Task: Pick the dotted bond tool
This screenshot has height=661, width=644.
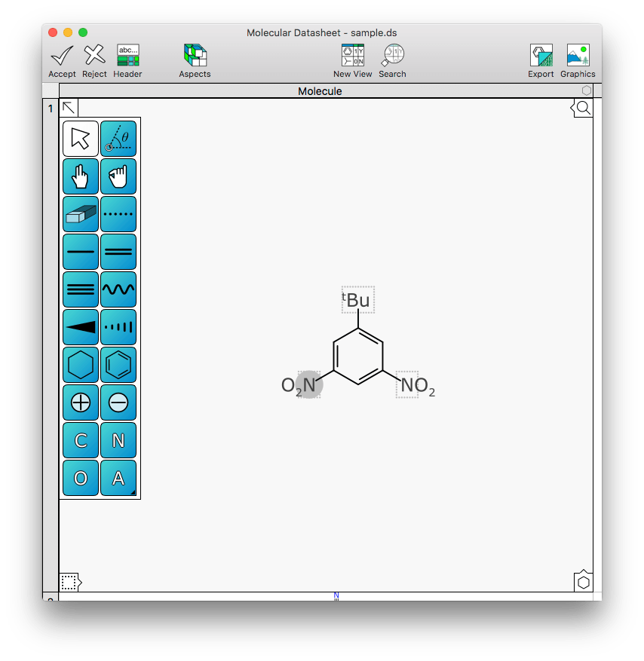Action: (118, 214)
